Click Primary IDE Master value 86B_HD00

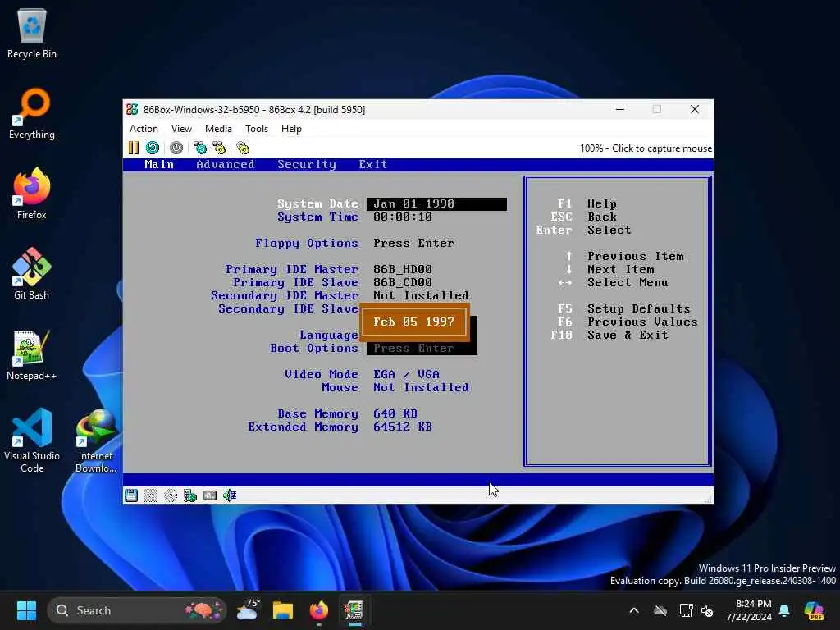click(x=402, y=269)
